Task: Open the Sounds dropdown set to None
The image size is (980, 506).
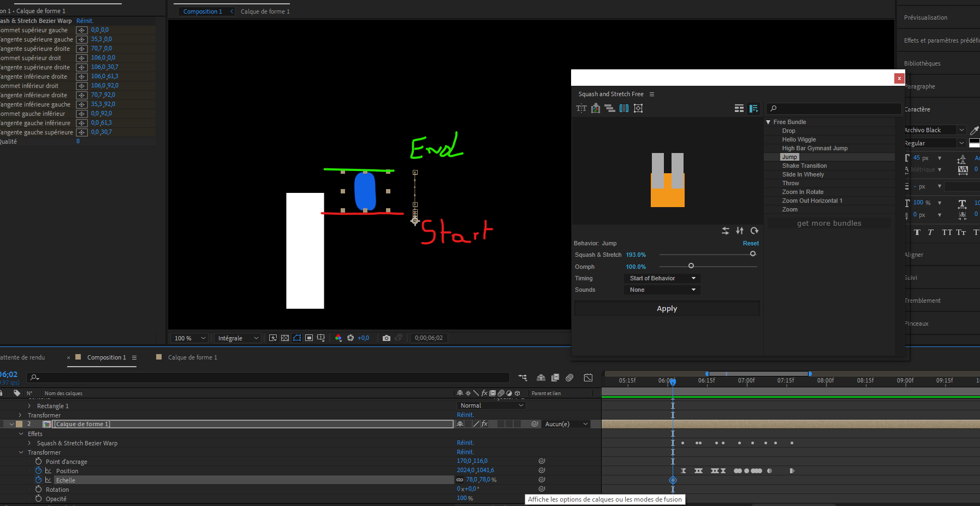Action: 662,290
